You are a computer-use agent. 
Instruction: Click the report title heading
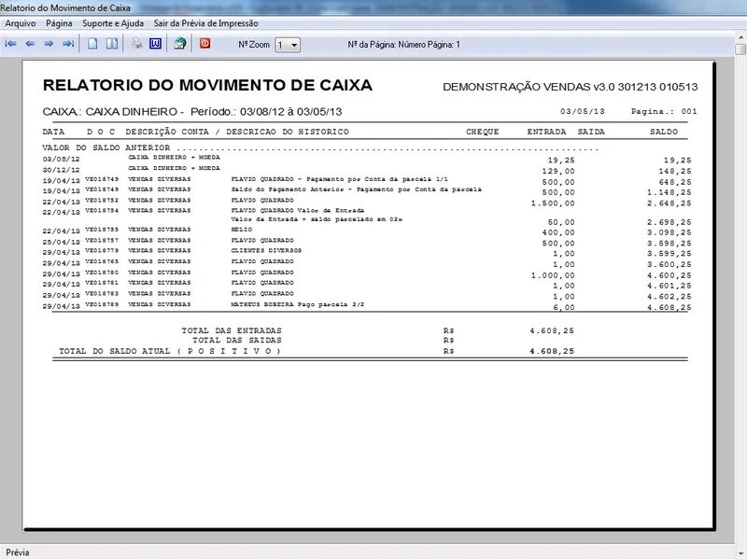coord(207,86)
